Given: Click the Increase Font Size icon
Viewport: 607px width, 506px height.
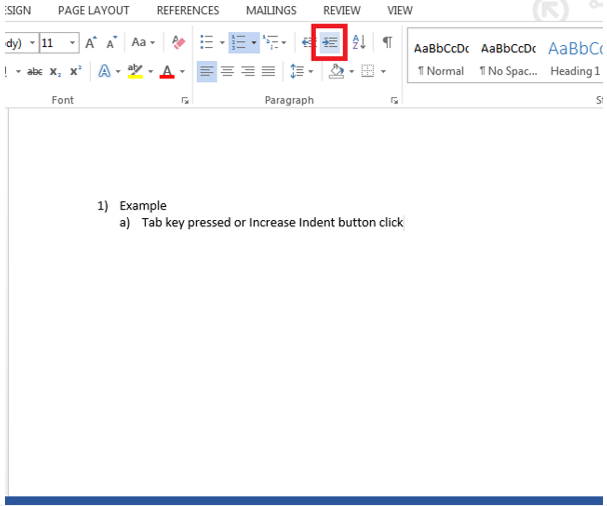Looking at the screenshot, I should 91,42.
